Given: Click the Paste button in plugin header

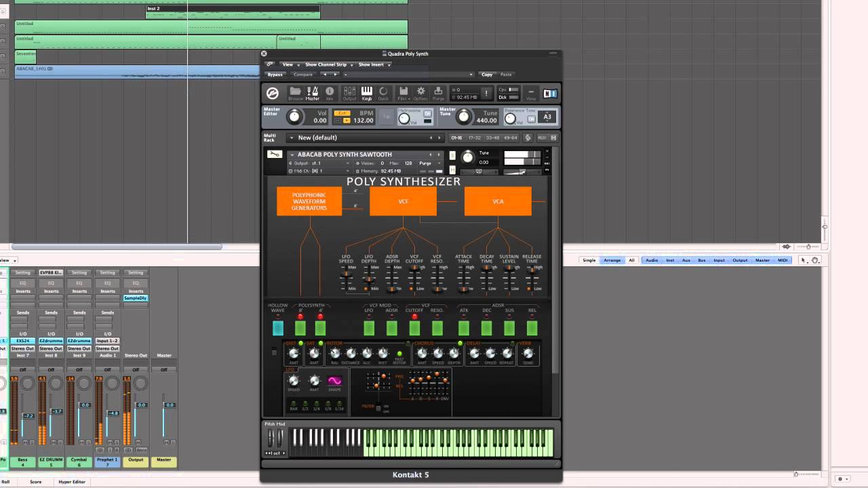Looking at the screenshot, I should click(x=506, y=75).
